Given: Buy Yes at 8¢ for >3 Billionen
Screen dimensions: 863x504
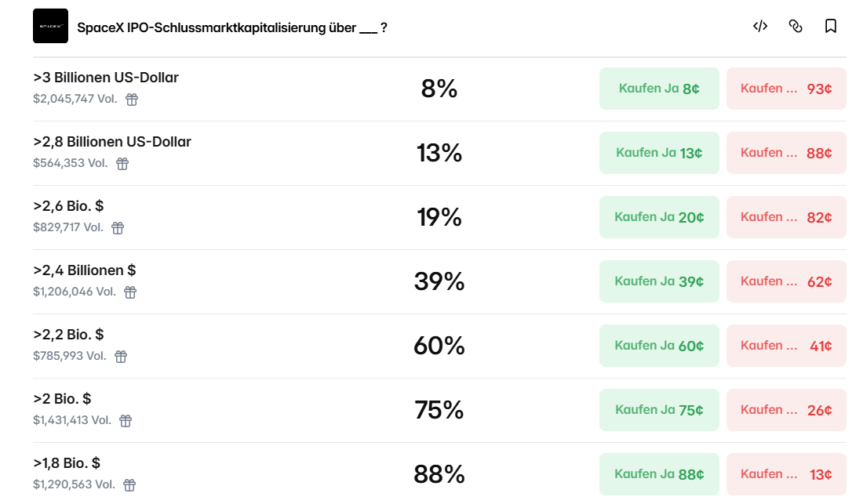Looking at the screenshot, I should click(x=659, y=89).
